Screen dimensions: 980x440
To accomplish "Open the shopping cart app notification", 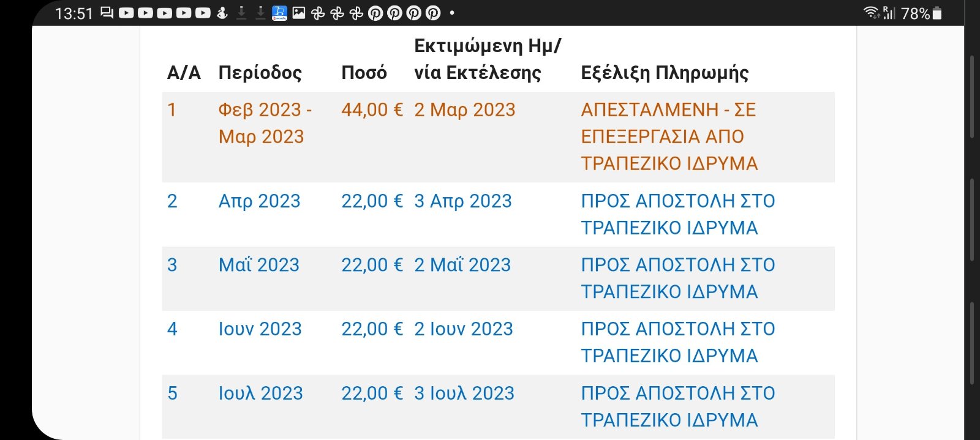I will click(279, 13).
